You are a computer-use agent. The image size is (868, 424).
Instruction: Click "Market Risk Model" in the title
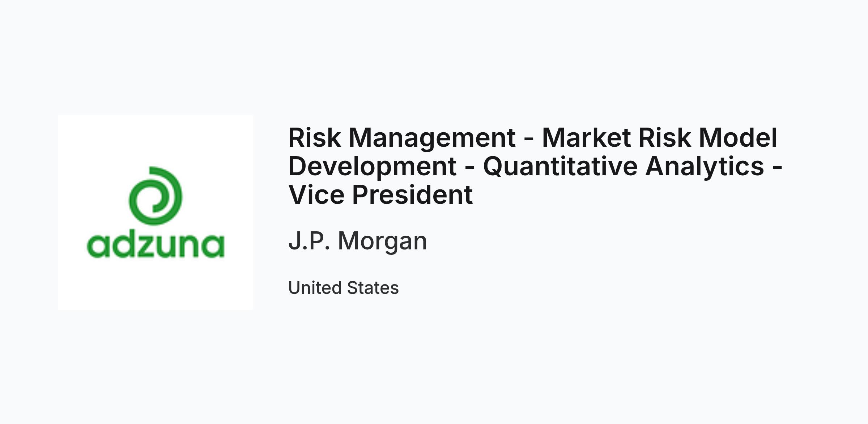[x=660, y=138]
